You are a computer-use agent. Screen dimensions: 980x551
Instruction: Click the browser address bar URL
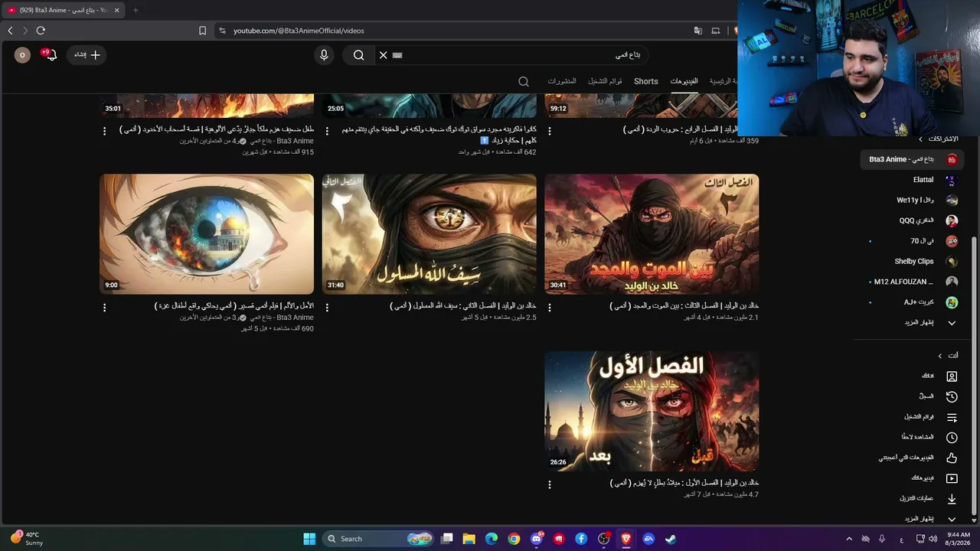299,31
